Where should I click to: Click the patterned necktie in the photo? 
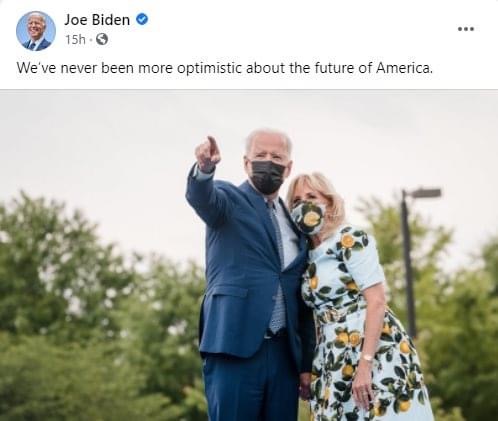click(x=278, y=267)
